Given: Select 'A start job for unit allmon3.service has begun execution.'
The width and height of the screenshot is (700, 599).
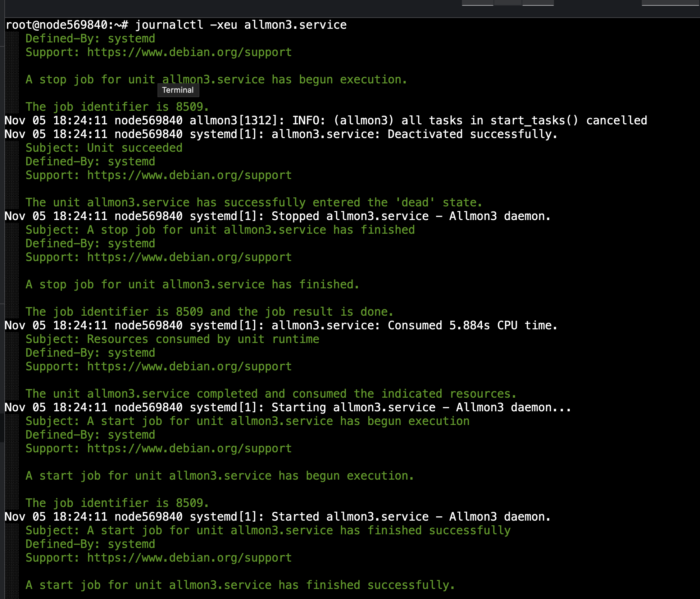Looking at the screenshot, I should (220, 476).
